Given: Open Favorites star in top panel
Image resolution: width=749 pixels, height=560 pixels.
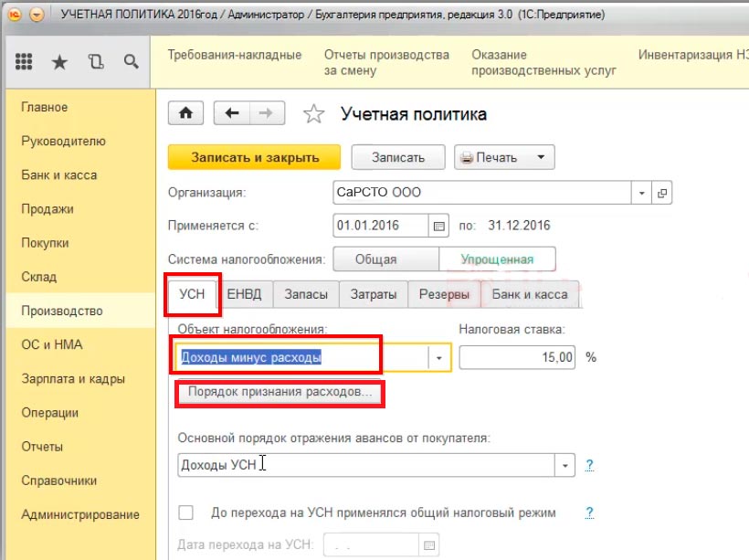Looking at the screenshot, I should 59,62.
